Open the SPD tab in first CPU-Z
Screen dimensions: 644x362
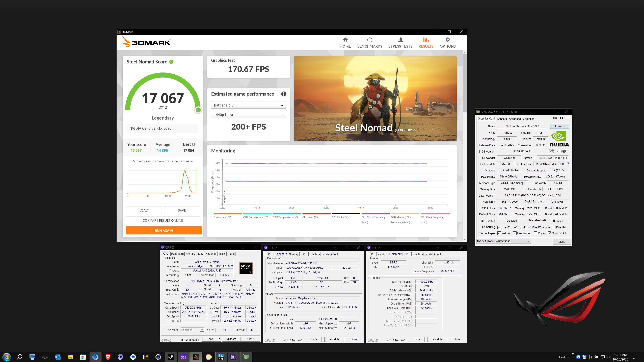click(200, 254)
